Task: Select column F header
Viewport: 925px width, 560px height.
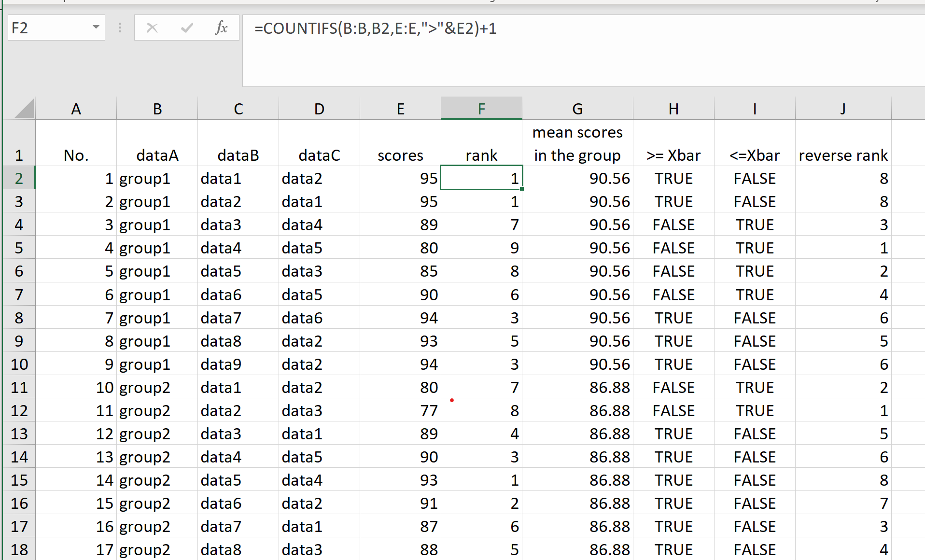Action: click(481, 109)
